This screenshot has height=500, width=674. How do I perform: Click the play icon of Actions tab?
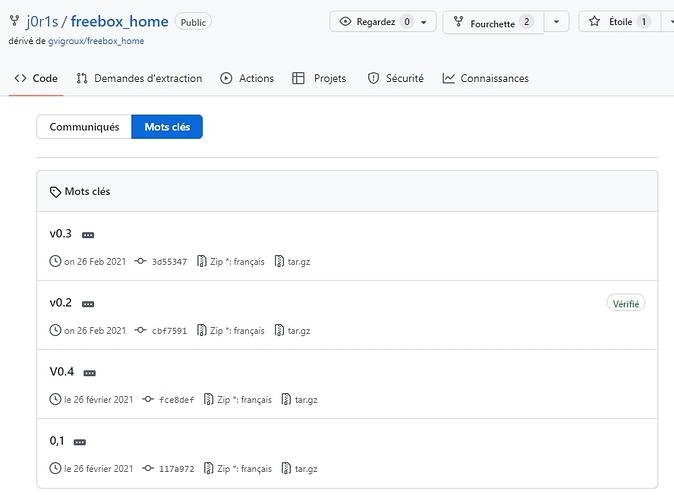(x=226, y=78)
